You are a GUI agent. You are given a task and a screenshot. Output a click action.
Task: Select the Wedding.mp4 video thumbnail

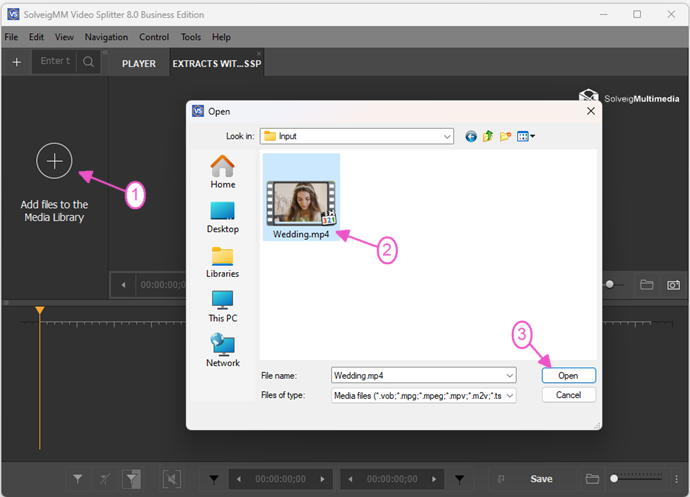coord(301,197)
